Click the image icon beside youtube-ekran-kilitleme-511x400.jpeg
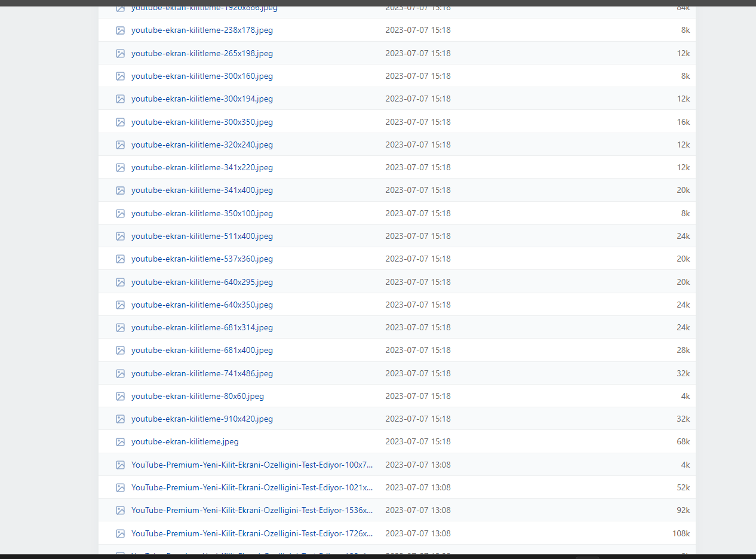756x559 pixels. click(120, 236)
